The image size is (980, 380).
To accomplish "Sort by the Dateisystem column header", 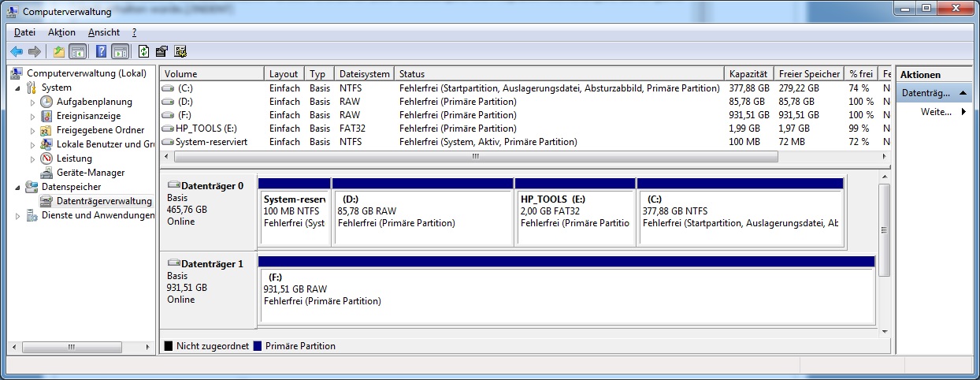I will click(364, 73).
